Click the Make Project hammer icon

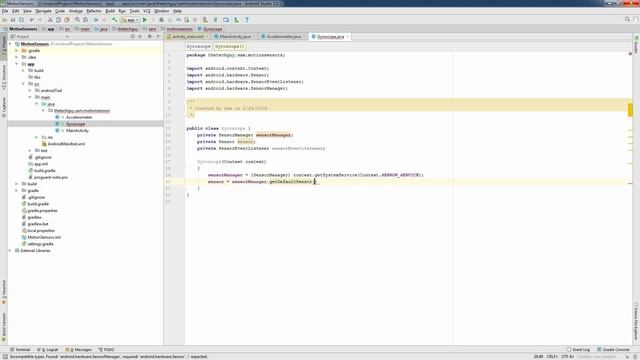tap(115, 20)
